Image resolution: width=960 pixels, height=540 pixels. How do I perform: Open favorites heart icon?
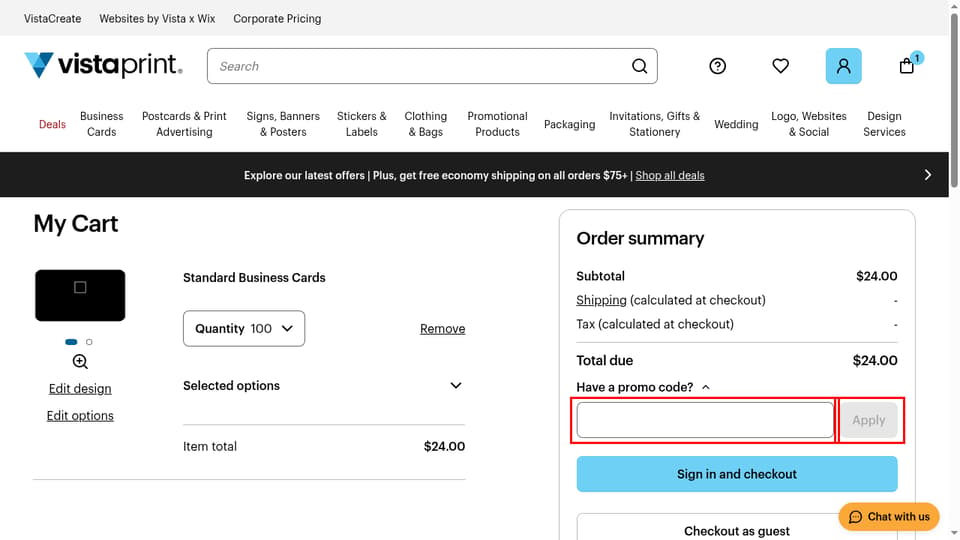pyautogui.click(x=781, y=66)
